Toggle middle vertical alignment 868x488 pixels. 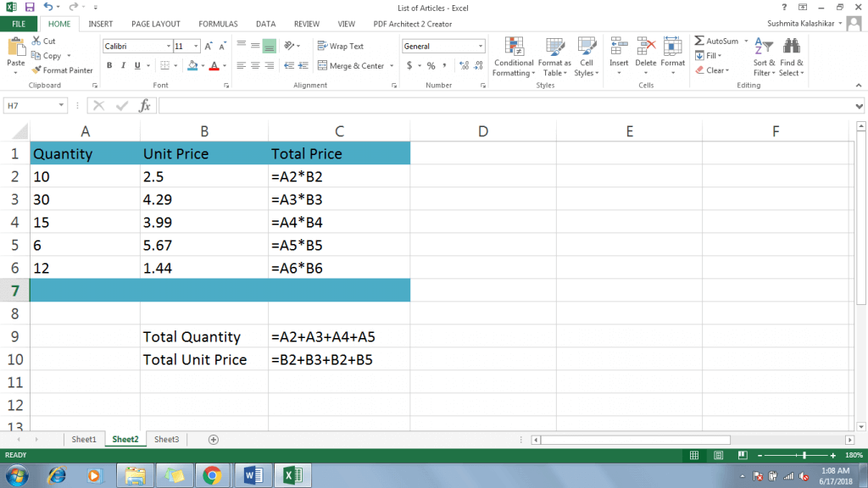click(x=254, y=46)
